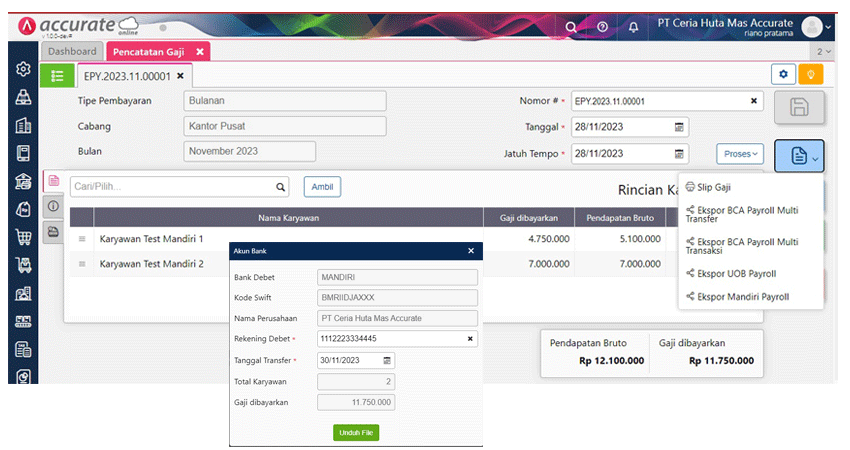Click the search icon in top header
Image resolution: width=850 pixels, height=450 pixels.
pos(571,27)
